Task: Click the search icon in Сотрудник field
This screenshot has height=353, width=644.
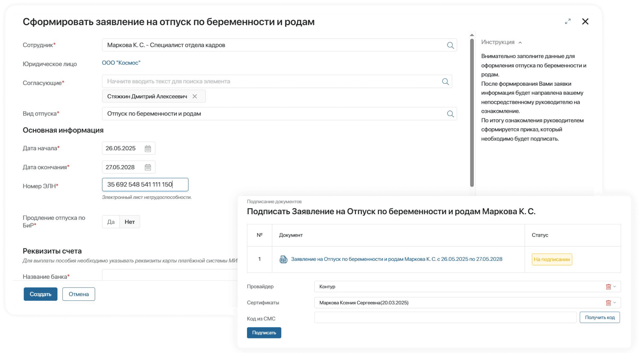Action: point(450,45)
